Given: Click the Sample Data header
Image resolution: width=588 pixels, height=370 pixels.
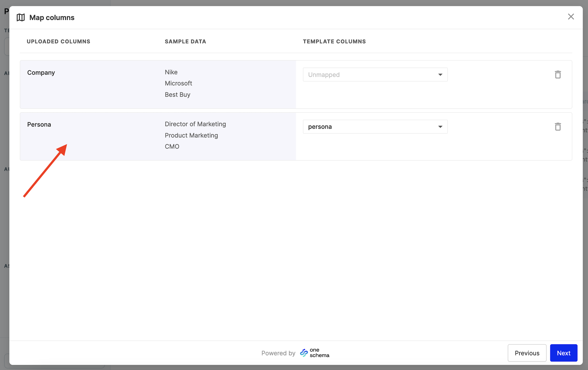Looking at the screenshot, I should coord(185,41).
